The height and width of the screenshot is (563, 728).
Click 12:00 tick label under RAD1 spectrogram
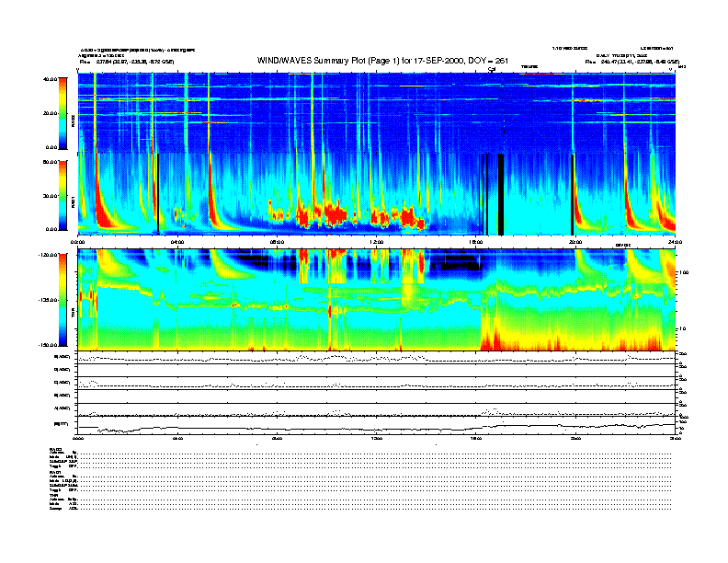point(377,242)
